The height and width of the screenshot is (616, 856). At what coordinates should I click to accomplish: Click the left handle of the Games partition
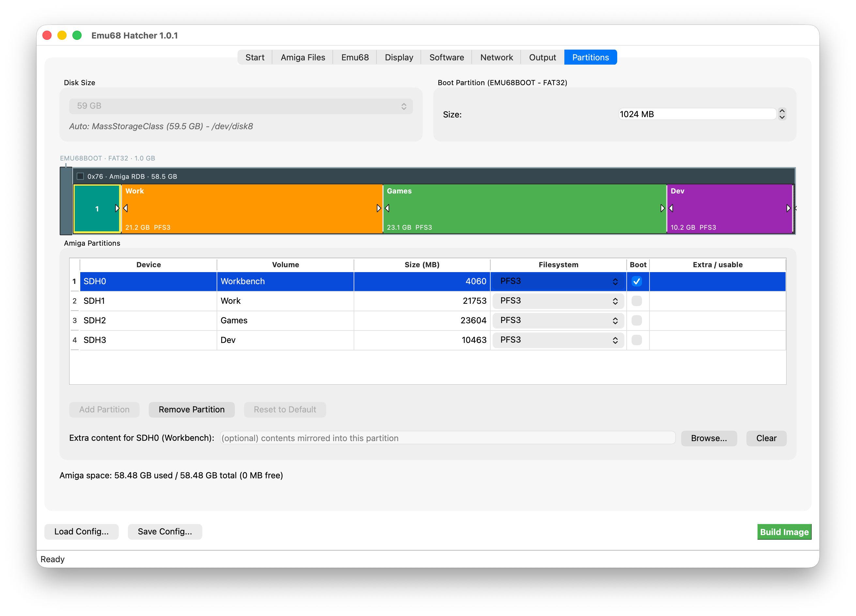click(x=387, y=208)
